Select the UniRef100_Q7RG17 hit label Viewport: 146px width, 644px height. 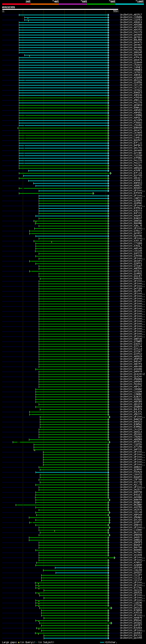[x=131, y=231]
